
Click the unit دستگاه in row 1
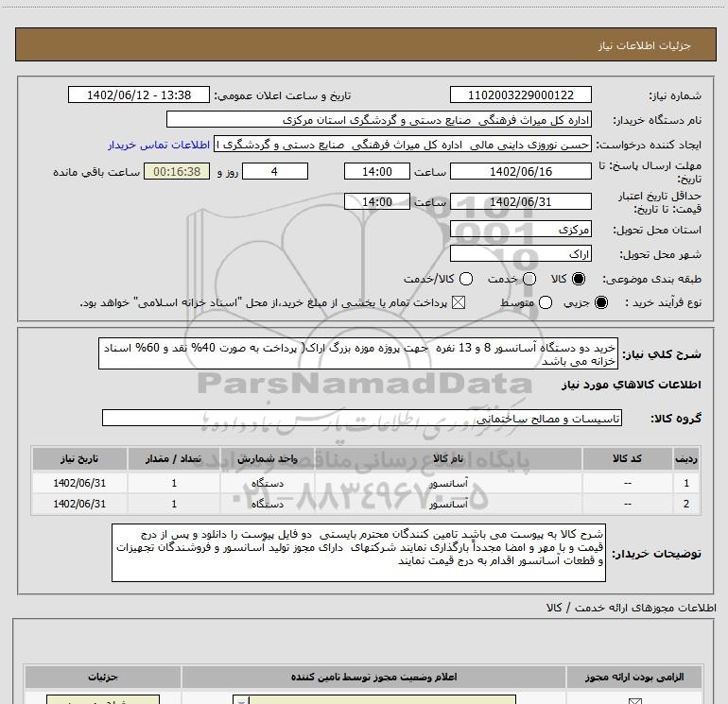click(268, 483)
